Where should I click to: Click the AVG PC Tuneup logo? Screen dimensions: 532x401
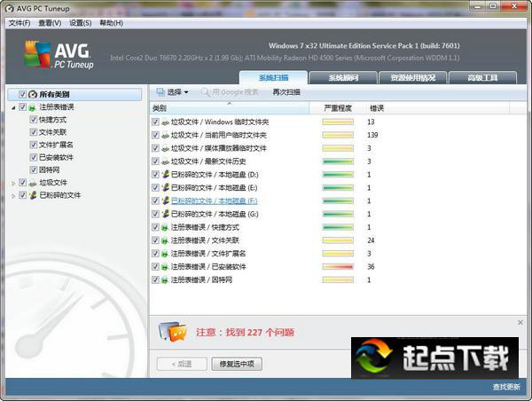tap(59, 55)
